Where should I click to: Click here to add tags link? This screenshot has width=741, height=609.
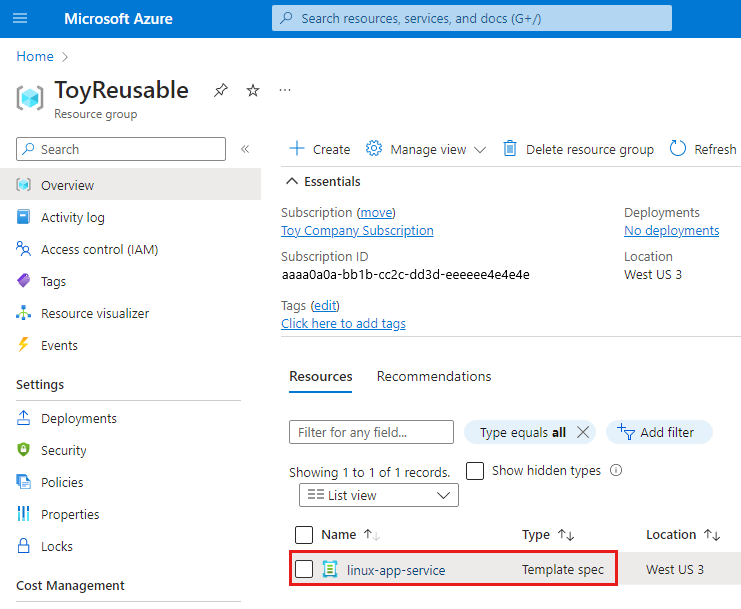[344, 324]
